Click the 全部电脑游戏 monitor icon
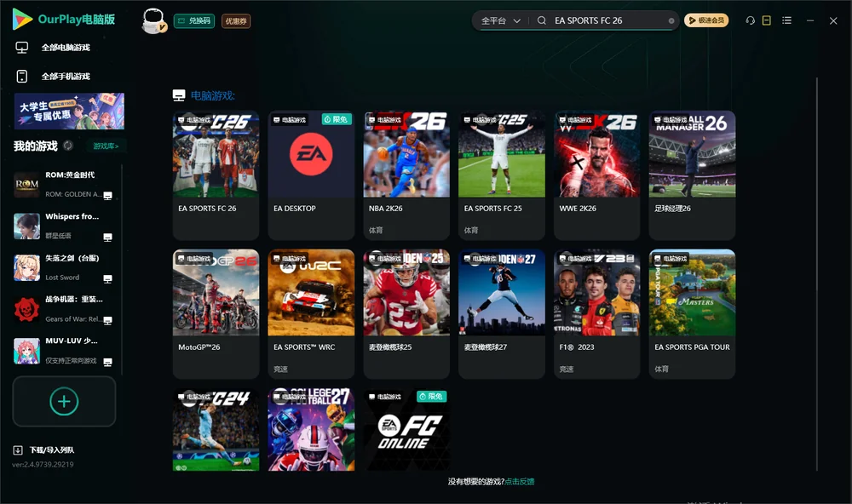This screenshot has height=504, width=852. pyautogui.click(x=22, y=48)
